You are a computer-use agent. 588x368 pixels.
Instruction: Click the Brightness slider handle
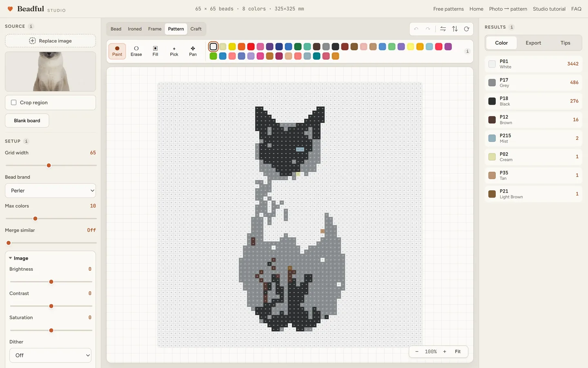[51, 282]
